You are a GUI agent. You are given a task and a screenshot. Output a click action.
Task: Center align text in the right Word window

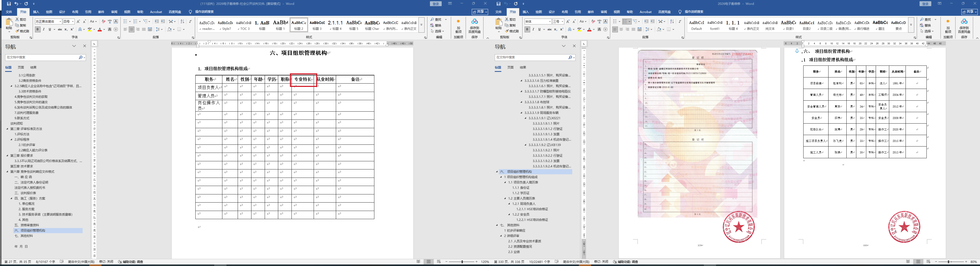(x=621, y=29)
